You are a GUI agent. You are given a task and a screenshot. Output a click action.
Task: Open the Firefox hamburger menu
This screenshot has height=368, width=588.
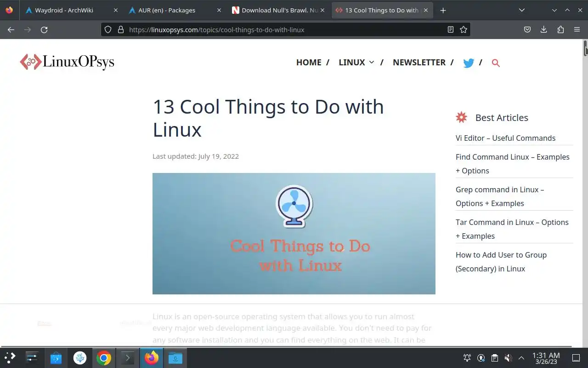pyautogui.click(x=577, y=29)
